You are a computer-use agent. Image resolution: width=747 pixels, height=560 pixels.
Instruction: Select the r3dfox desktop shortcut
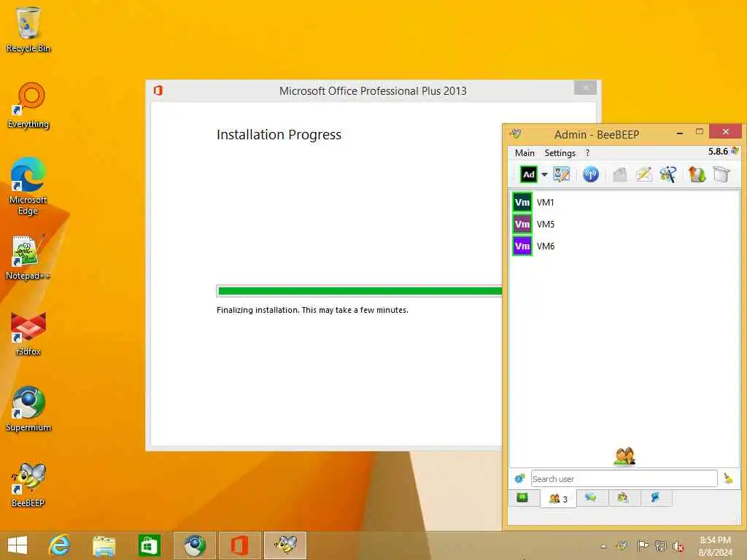pyautogui.click(x=28, y=333)
